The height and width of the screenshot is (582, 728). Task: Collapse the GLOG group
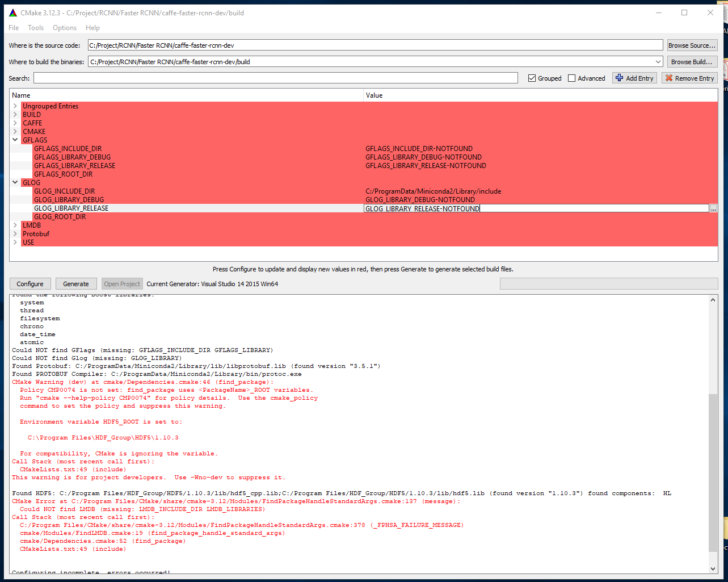15,183
